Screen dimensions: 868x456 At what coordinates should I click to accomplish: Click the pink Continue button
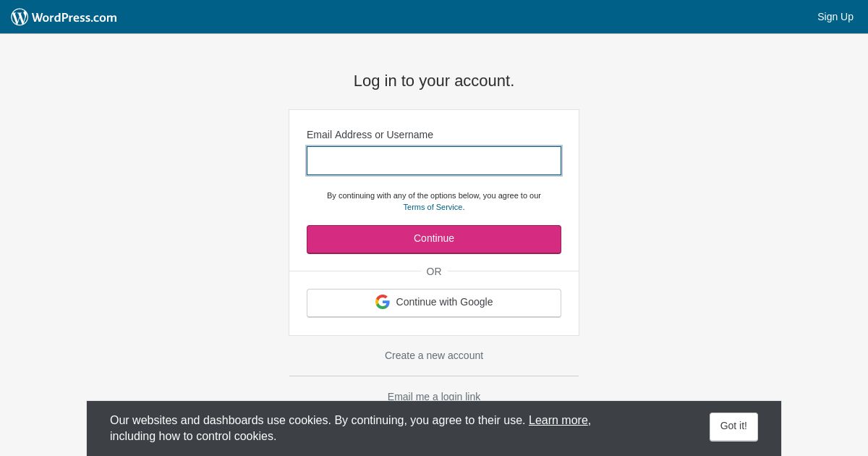click(434, 239)
